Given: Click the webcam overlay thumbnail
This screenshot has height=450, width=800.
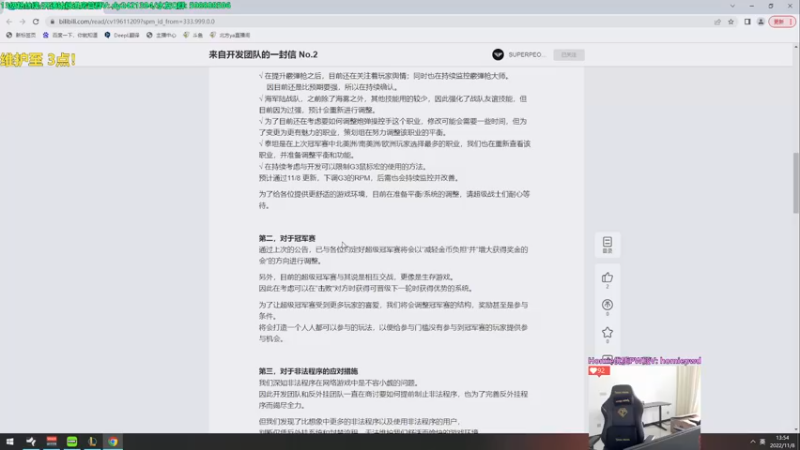Looking at the screenshot, I should point(644,407).
